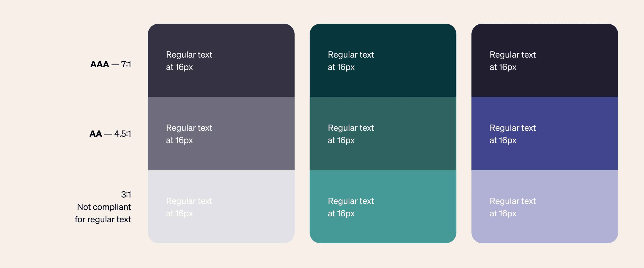Select the light gray 3:1 swatch

(221, 207)
